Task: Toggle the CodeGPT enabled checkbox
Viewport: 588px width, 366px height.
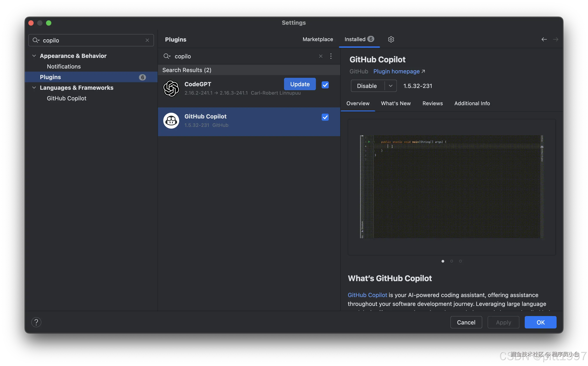Action: 325,85
